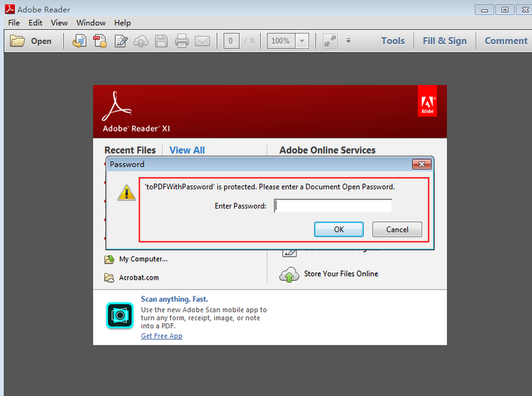Open the zoom level dropdown
This screenshot has height=396, width=532.
tap(303, 41)
